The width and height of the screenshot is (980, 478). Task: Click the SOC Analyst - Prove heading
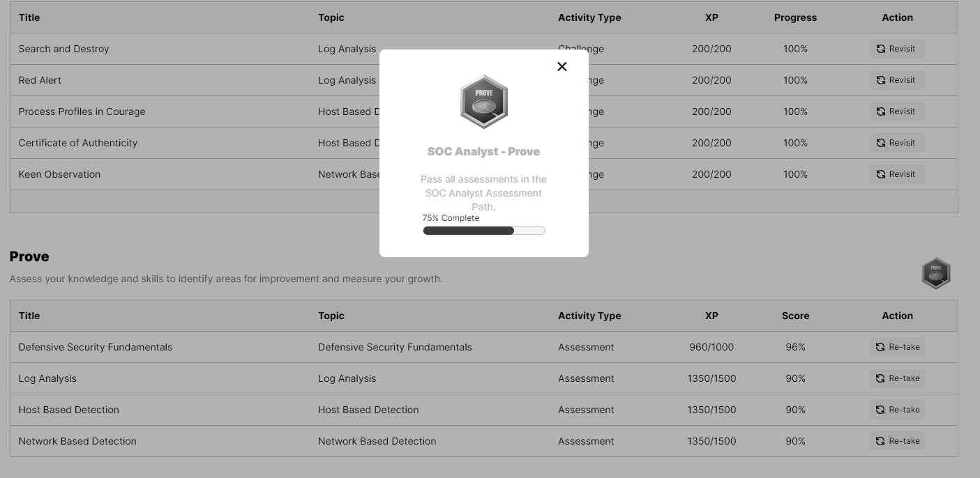coord(483,151)
